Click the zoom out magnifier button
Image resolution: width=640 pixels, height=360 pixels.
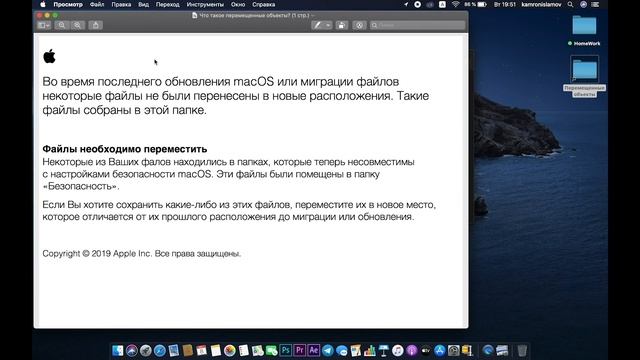(x=61, y=25)
